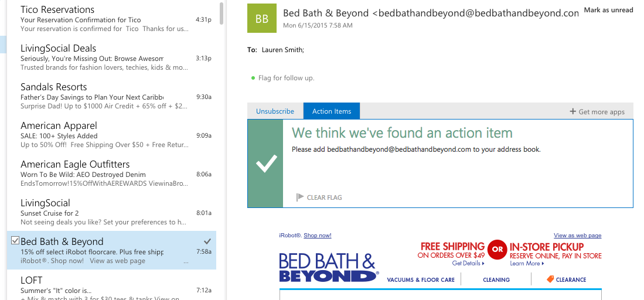Open the Sandals Resorts email
Viewport: 644px width, 300px height.
[111, 96]
